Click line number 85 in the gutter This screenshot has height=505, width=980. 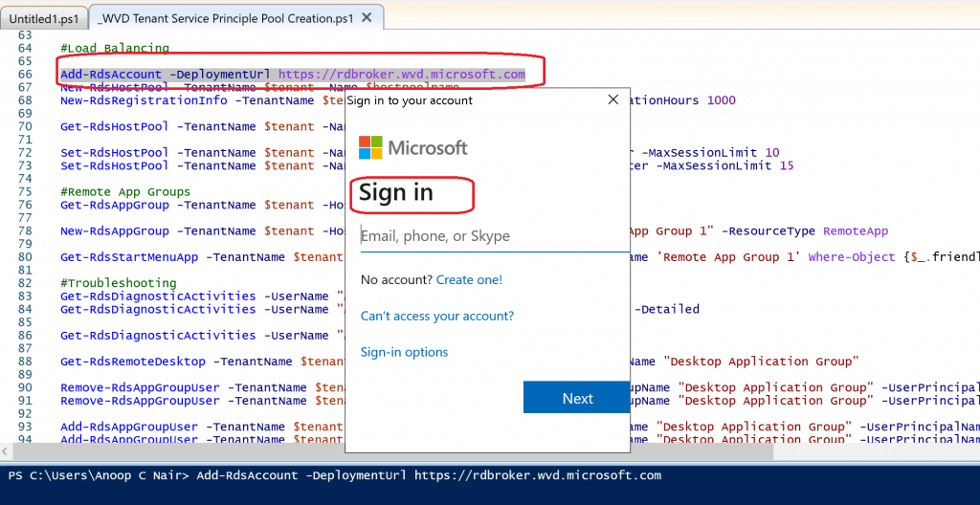[25, 322]
